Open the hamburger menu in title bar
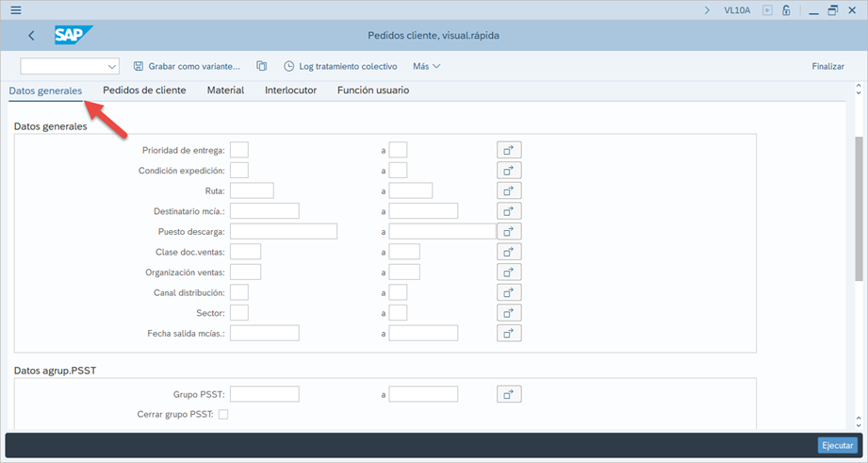The height and width of the screenshot is (463, 868). pyautogui.click(x=15, y=10)
